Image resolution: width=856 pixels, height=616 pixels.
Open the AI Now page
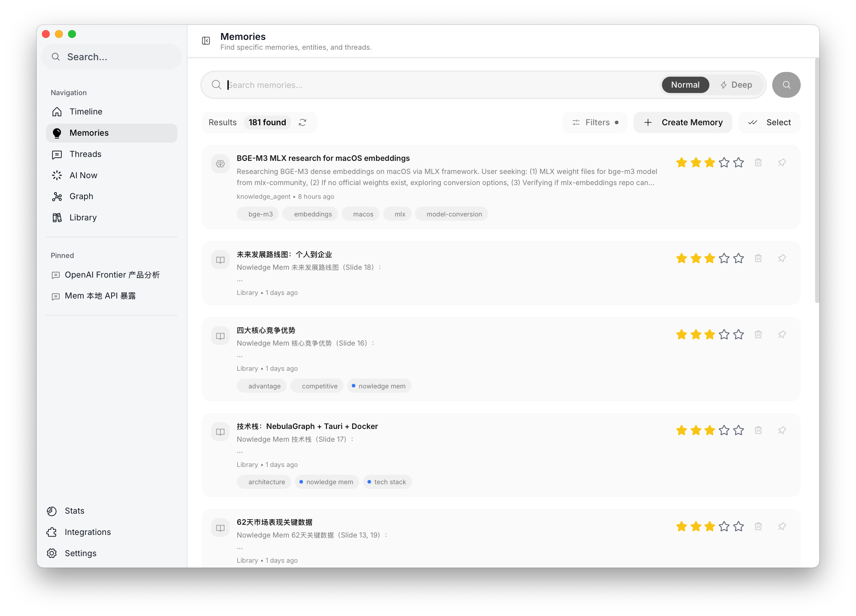pos(83,175)
